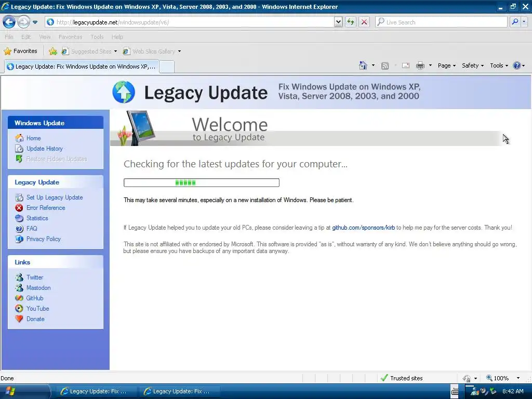This screenshot has height=399, width=532.
Task: Expand the zoom level dropdown arrow
Action: (518, 378)
